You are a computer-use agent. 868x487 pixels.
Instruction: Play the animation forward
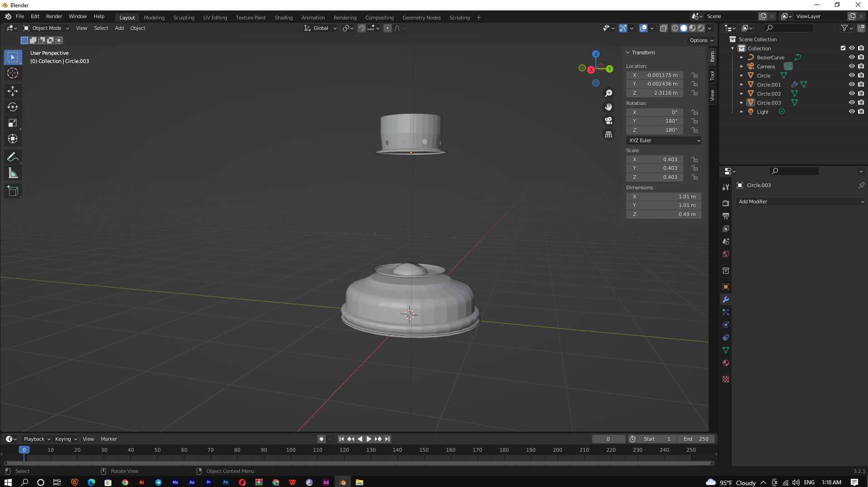pyautogui.click(x=369, y=439)
